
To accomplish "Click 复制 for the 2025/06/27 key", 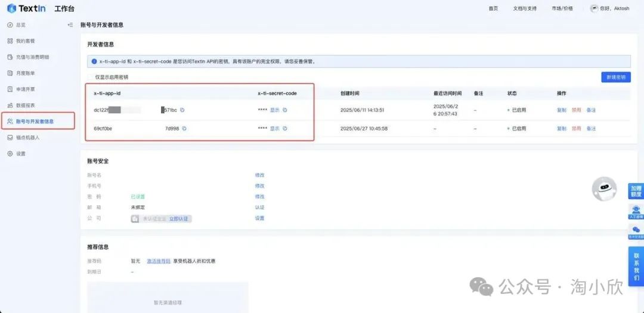I will pyautogui.click(x=562, y=129).
